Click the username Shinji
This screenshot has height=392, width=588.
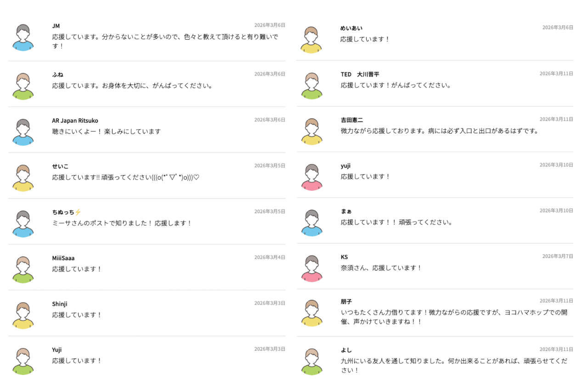pos(60,304)
